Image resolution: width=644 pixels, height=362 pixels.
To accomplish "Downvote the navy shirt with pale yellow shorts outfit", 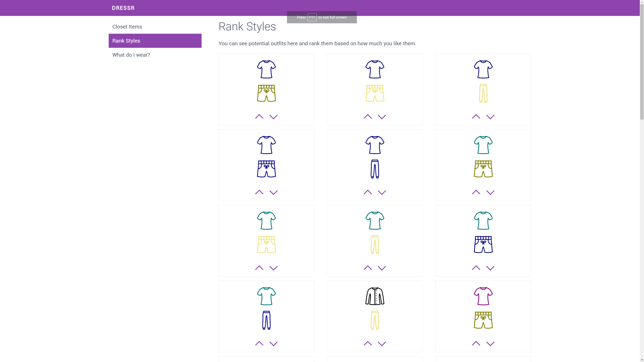I will point(382,117).
